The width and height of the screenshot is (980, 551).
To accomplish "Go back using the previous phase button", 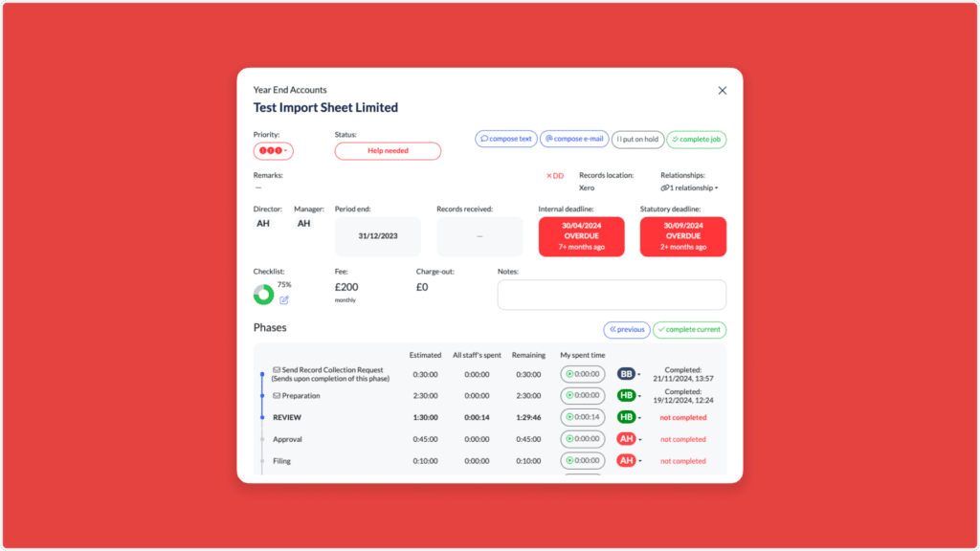I will click(626, 330).
